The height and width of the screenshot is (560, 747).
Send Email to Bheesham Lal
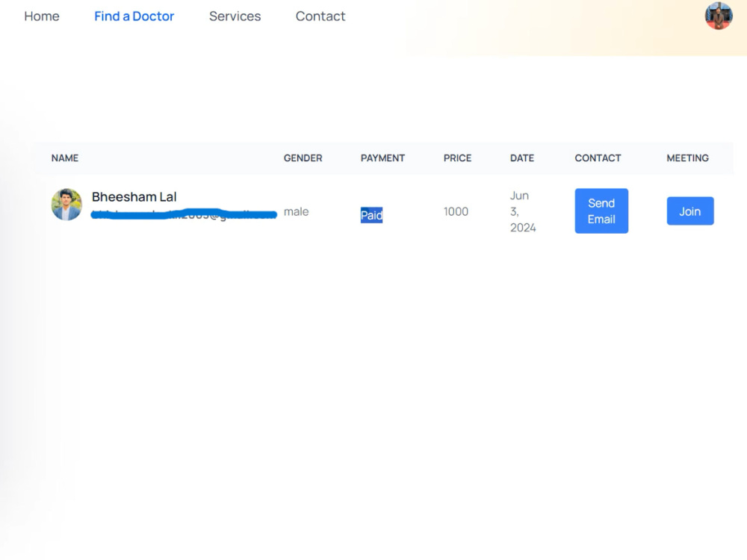pos(601,211)
